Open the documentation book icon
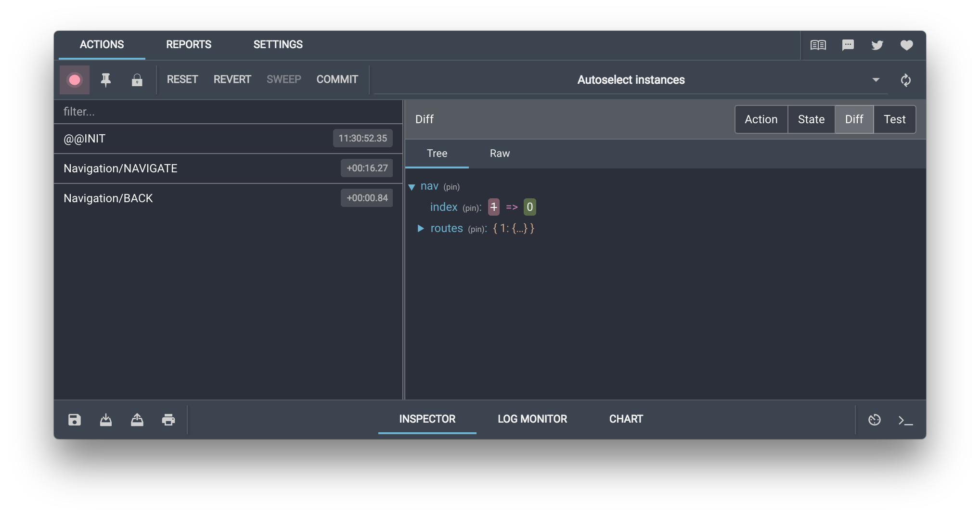Image resolution: width=980 pixels, height=516 pixels. point(819,45)
